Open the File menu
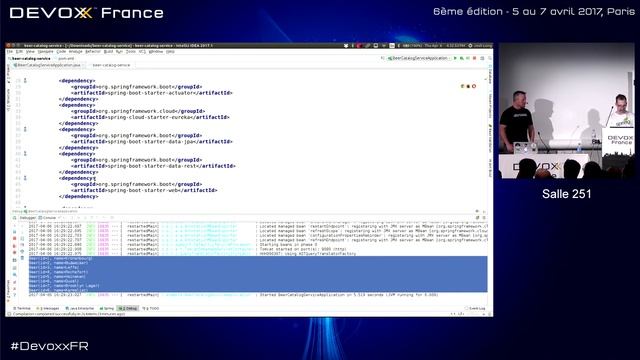 9,52
